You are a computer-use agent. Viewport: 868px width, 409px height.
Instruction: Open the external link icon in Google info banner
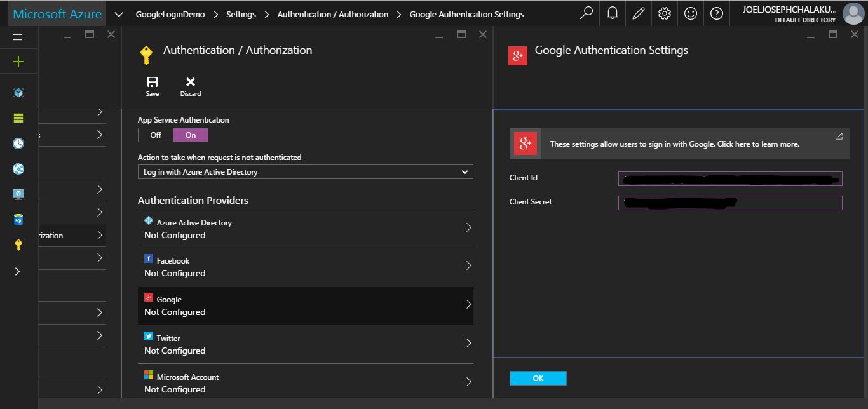pyautogui.click(x=839, y=136)
